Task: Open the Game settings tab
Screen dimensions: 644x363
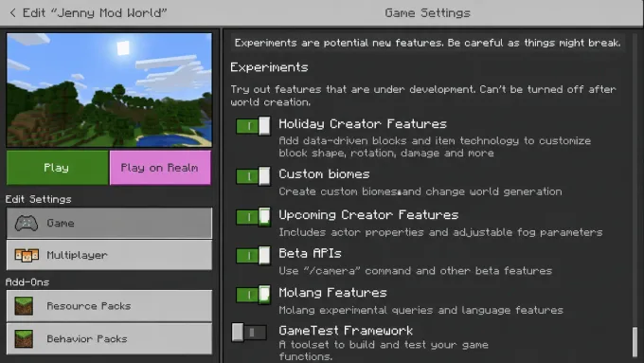Action: click(109, 224)
